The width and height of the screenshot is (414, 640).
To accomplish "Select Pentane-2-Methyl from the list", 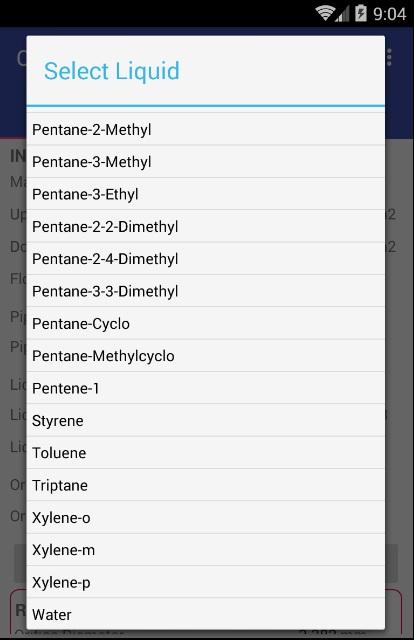I will click(206, 129).
